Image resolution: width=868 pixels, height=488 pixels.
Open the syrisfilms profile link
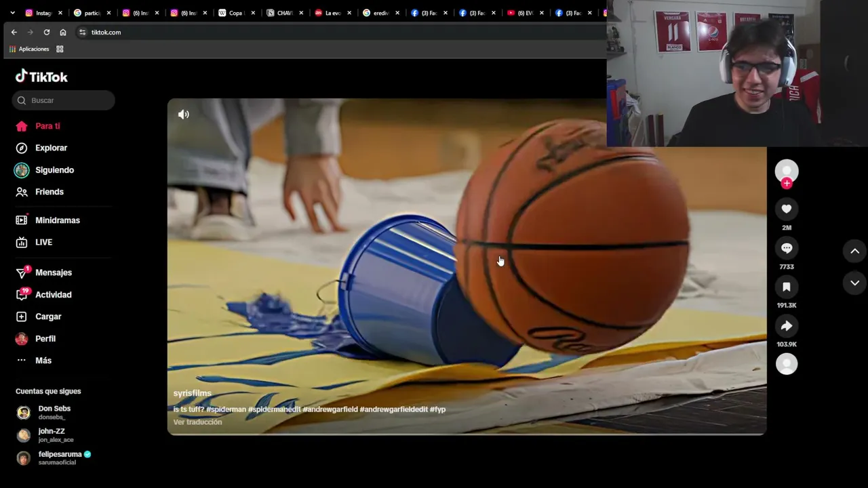pyautogui.click(x=192, y=393)
